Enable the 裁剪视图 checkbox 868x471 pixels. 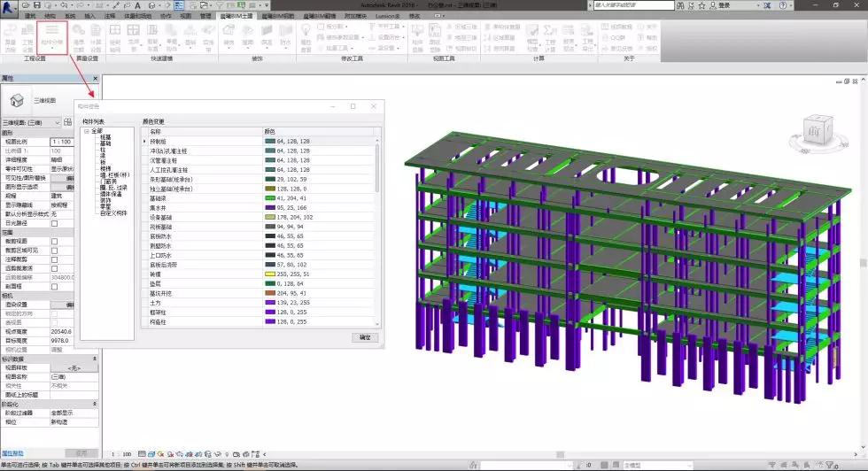pos(54,241)
